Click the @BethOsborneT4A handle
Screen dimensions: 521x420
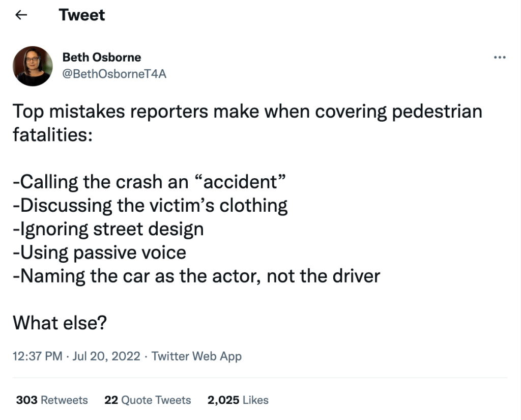(114, 74)
